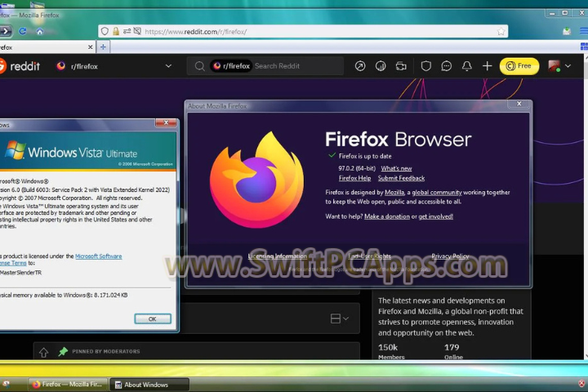
Task: Open the get involved! link
Action: [436, 216]
